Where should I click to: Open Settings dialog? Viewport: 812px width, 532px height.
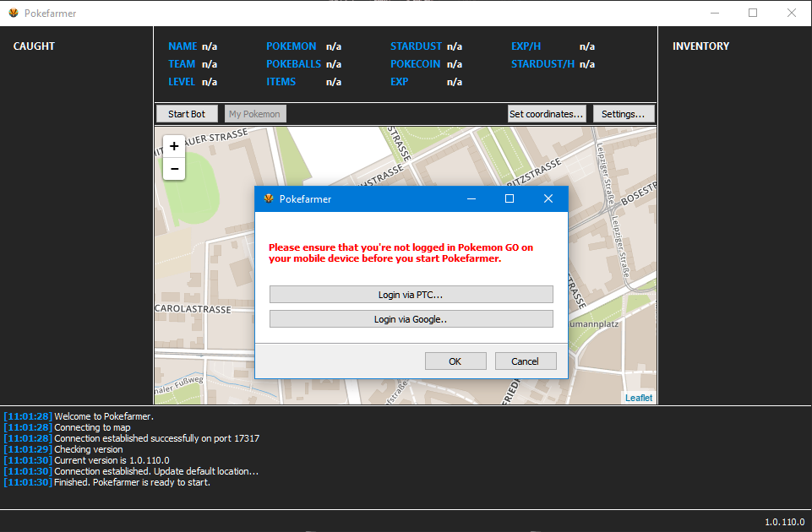624,114
